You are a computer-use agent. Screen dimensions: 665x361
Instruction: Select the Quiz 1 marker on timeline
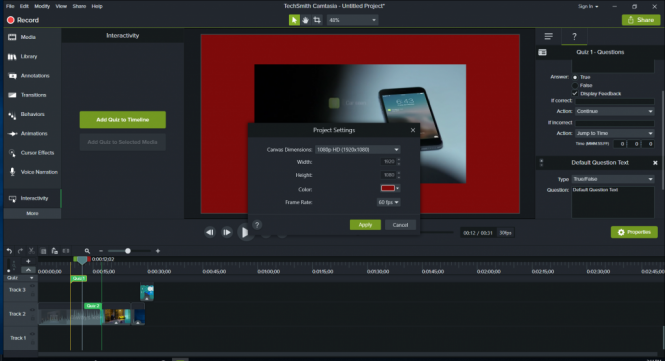tap(78, 278)
